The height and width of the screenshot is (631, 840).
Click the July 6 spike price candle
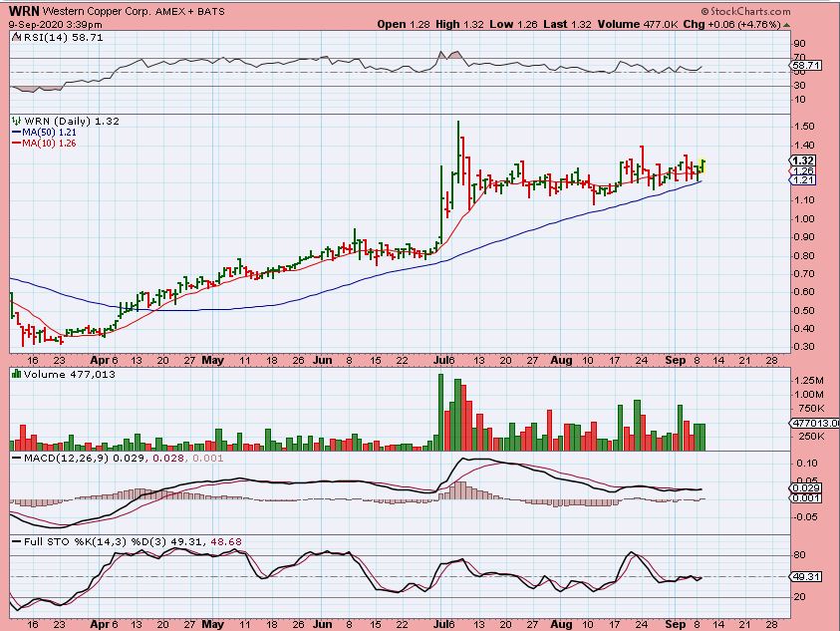pyautogui.click(x=458, y=153)
